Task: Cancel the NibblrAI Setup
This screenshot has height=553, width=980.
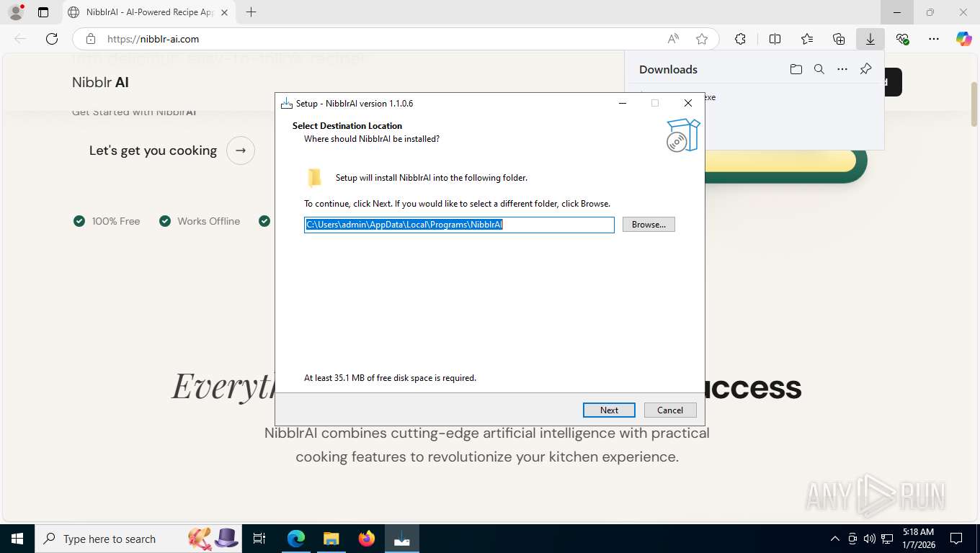Action: pos(670,410)
